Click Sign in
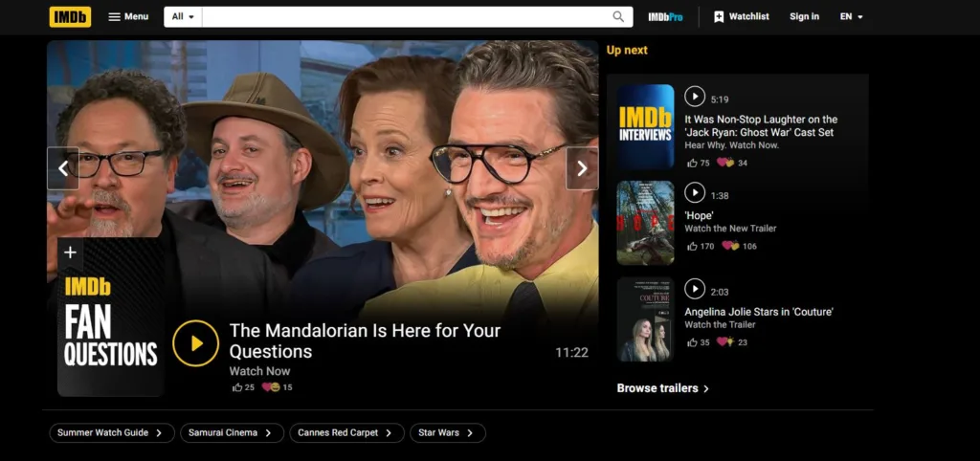 804,17
